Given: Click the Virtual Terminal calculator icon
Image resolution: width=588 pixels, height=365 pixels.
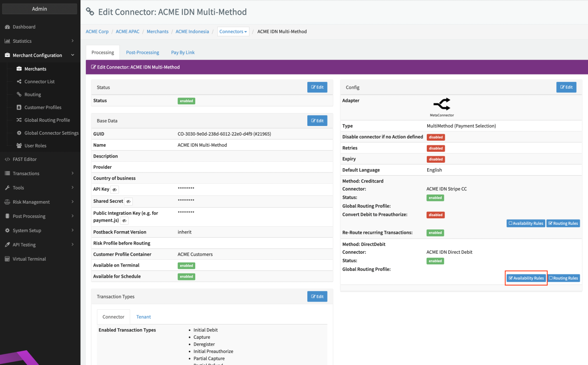Looking at the screenshot, I should 7,259.
